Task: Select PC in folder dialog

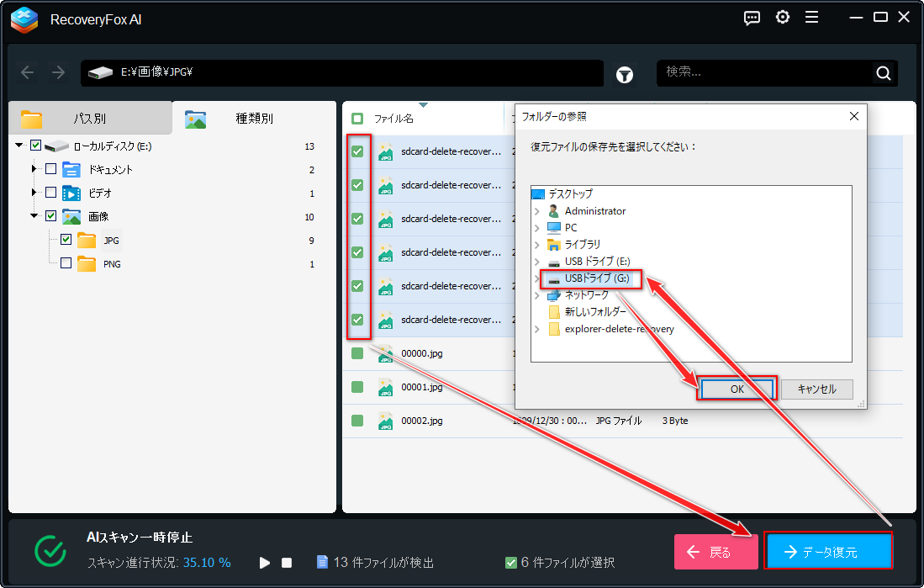Action: click(571, 228)
